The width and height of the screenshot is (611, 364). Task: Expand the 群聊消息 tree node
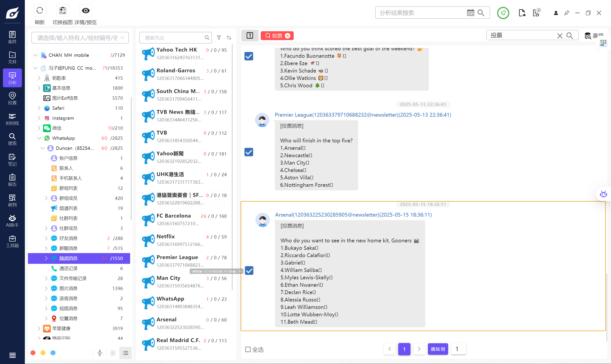pyautogui.click(x=46, y=248)
